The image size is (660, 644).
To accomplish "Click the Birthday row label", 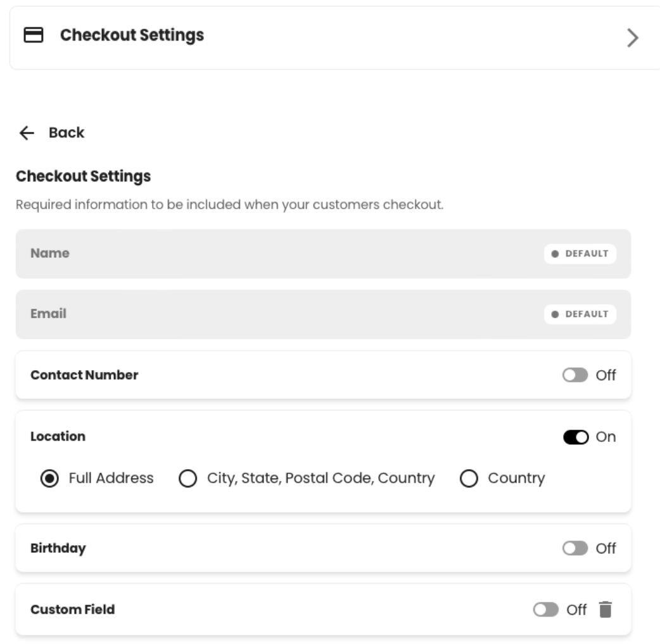I will 58,548.
